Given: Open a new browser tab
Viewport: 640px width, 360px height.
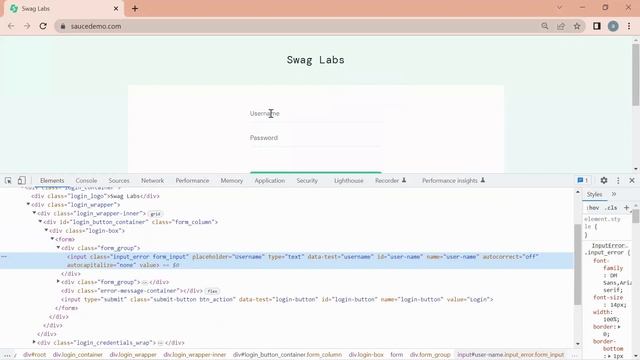Looking at the screenshot, I should click(135, 8).
